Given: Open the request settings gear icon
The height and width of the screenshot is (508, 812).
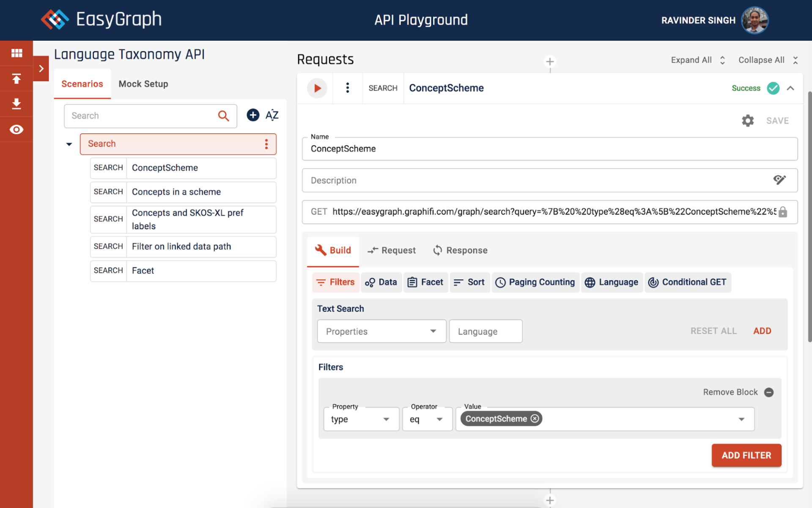Looking at the screenshot, I should (x=748, y=121).
